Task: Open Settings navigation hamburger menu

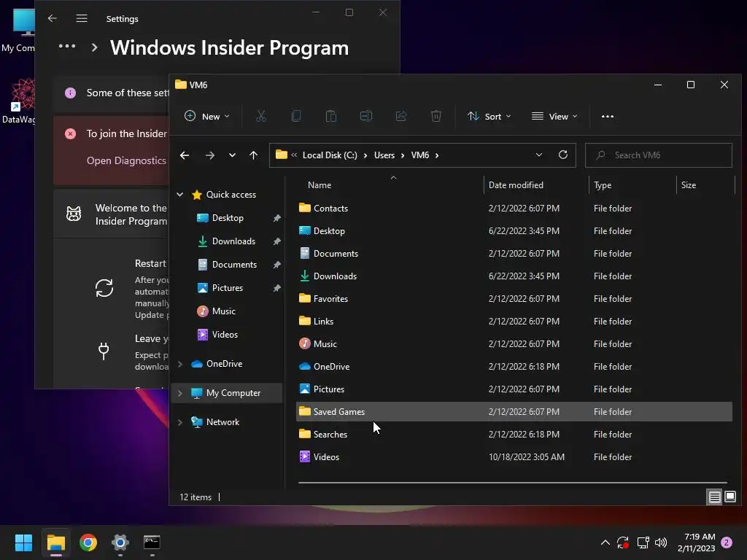Action: [82, 18]
